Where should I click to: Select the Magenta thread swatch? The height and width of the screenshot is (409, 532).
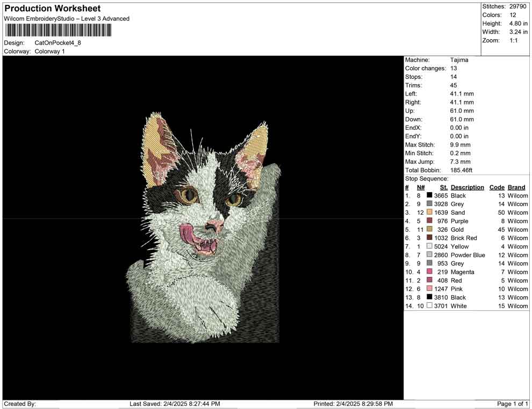[429, 272]
